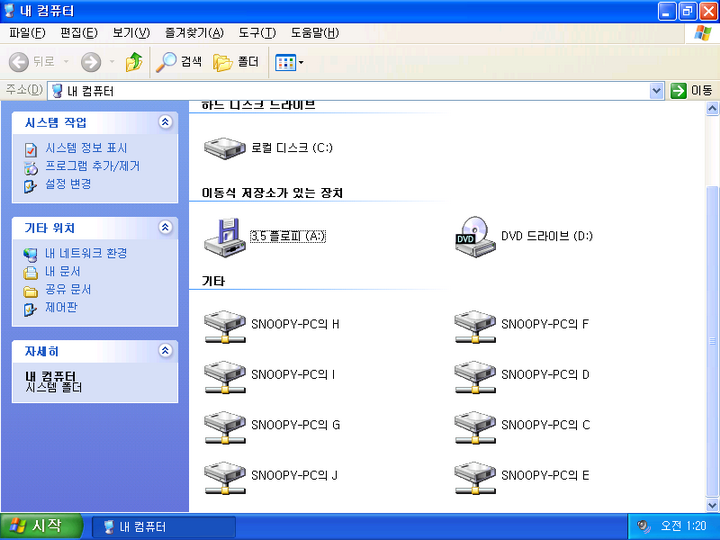Open Forward button history dropdown arrow
This screenshot has width=720, height=540.
pos(112,62)
